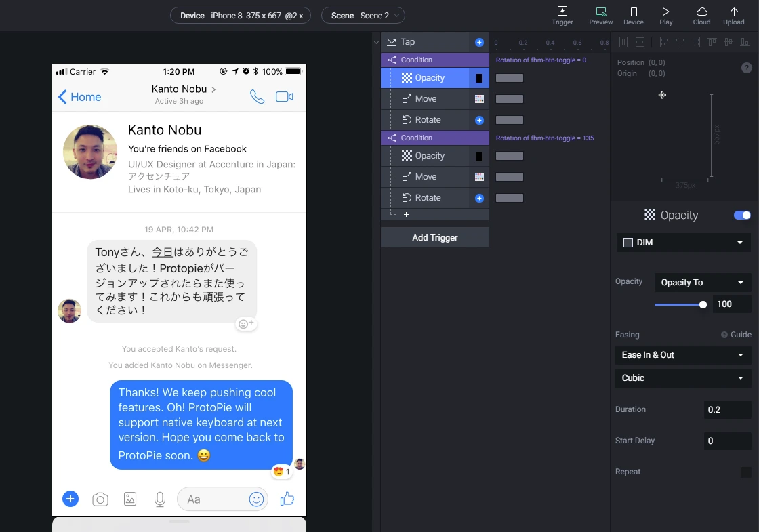
Task: Click target thumbnail of second Opacity response
Action: [x=478, y=156]
